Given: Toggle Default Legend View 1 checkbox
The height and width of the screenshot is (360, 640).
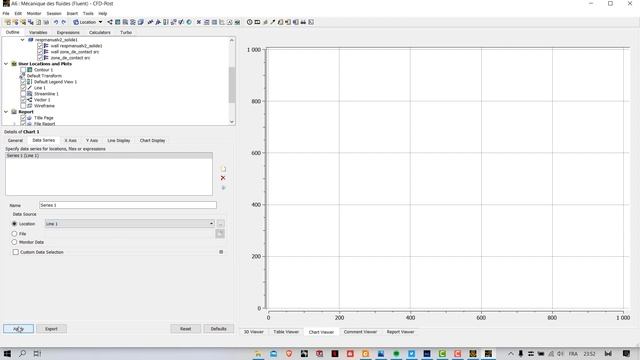Looking at the screenshot, I should point(23,82).
